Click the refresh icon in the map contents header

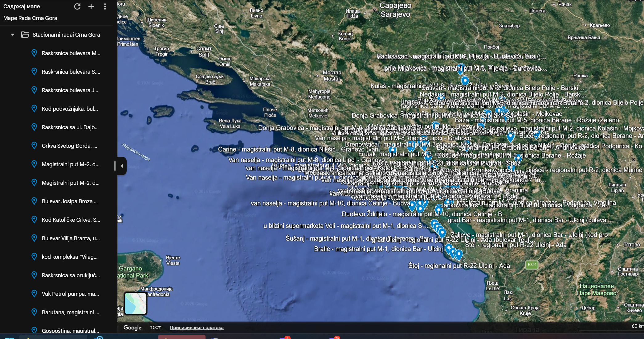pyautogui.click(x=77, y=6)
